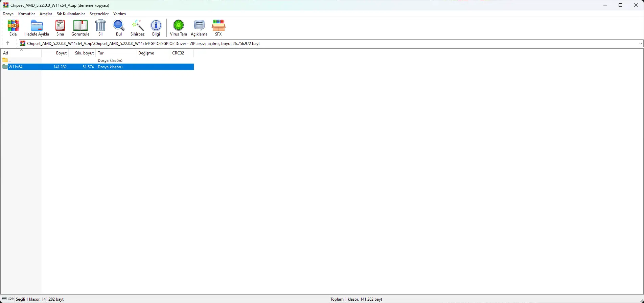The height and width of the screenshot is (303, 644).
Task: Go up one folder with arrow button
Action: (x=8, y=43)
